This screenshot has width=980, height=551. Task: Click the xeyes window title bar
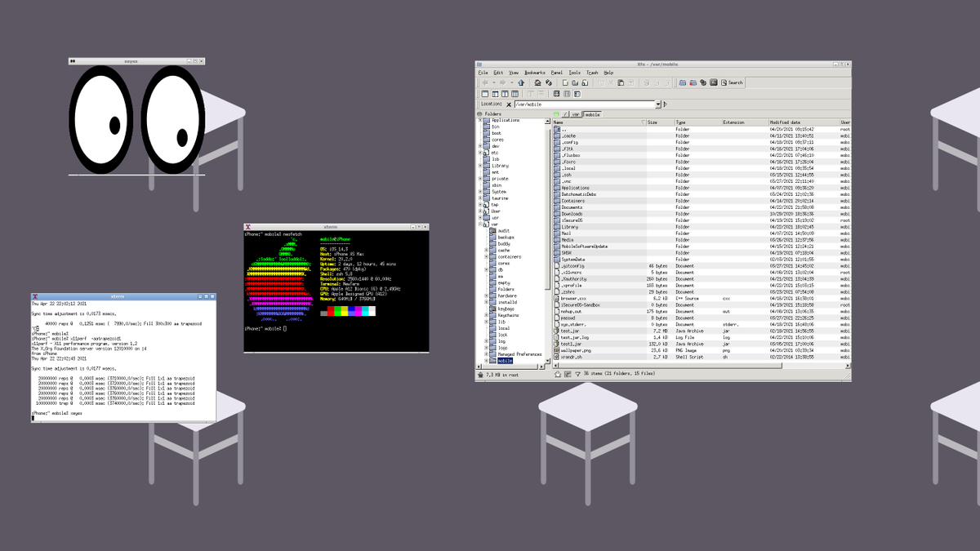point(131,61)
